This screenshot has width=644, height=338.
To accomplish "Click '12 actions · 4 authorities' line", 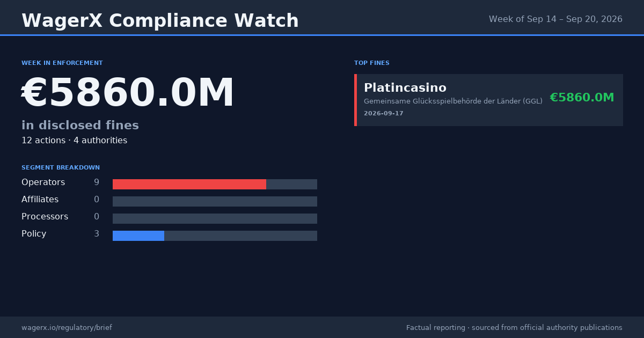I will coord(74,141).
